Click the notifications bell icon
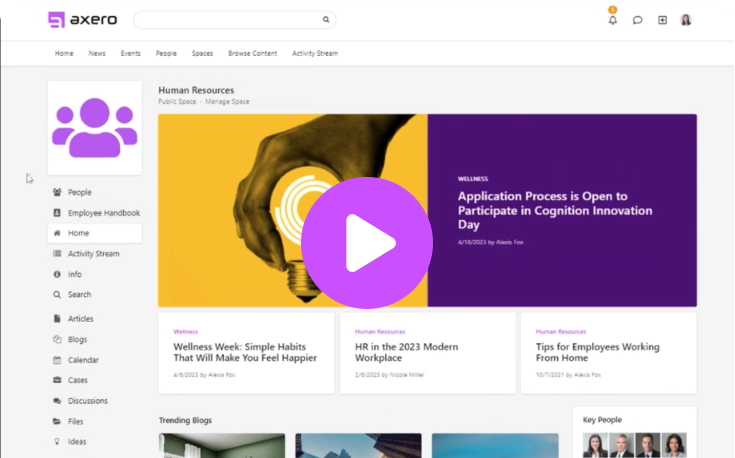This screenshot has height=458, width=735. click(613, 20)
